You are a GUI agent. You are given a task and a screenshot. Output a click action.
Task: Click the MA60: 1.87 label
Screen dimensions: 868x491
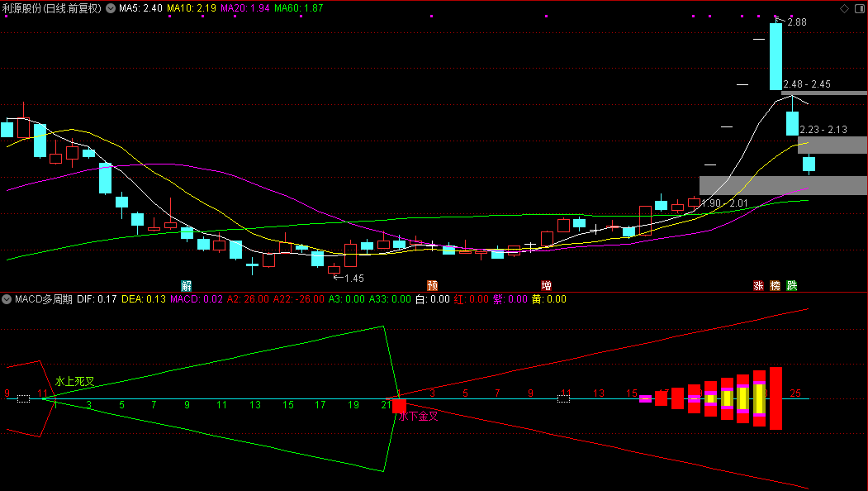click(299, 8)
